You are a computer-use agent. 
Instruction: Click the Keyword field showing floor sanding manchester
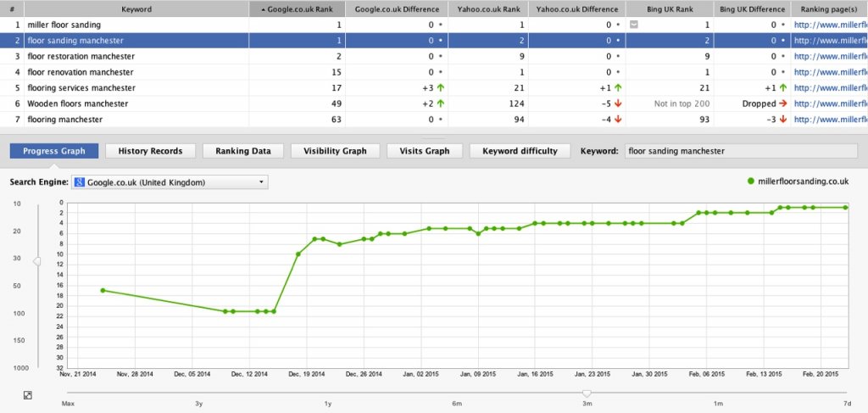pos(741,151)
